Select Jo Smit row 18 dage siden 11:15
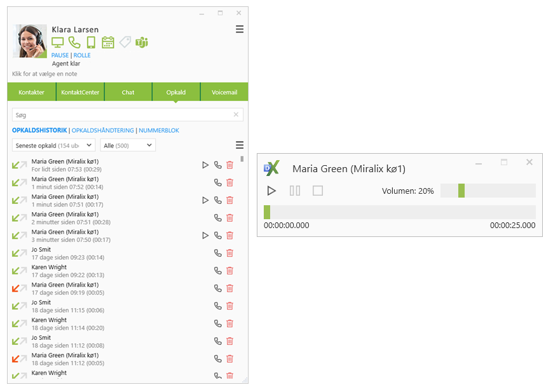 123,306
